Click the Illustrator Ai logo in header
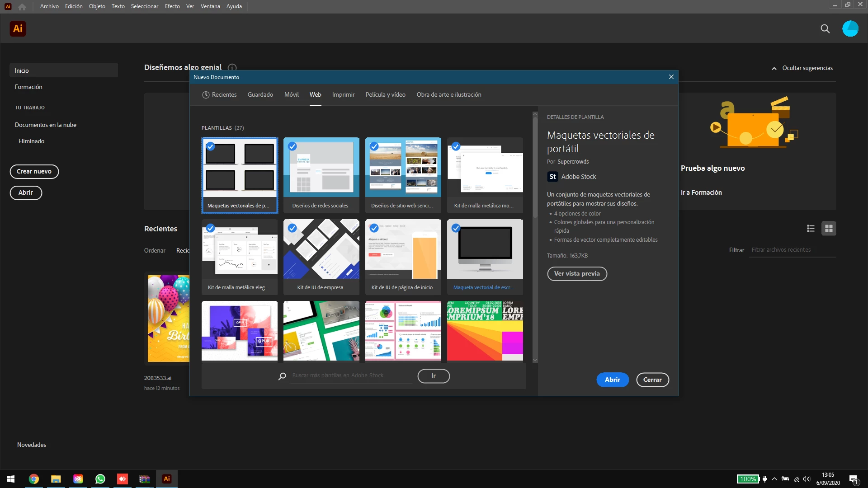This screenshot has height=488, width=868. pos(18,28)
